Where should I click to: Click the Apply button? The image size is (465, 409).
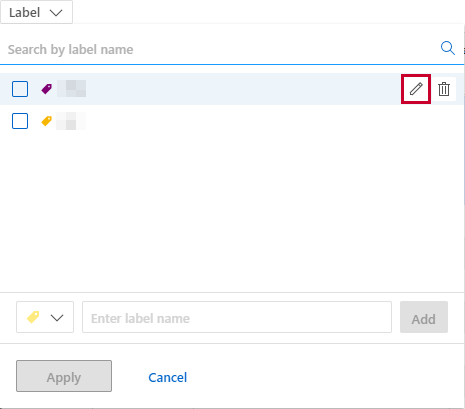(64, 376)
